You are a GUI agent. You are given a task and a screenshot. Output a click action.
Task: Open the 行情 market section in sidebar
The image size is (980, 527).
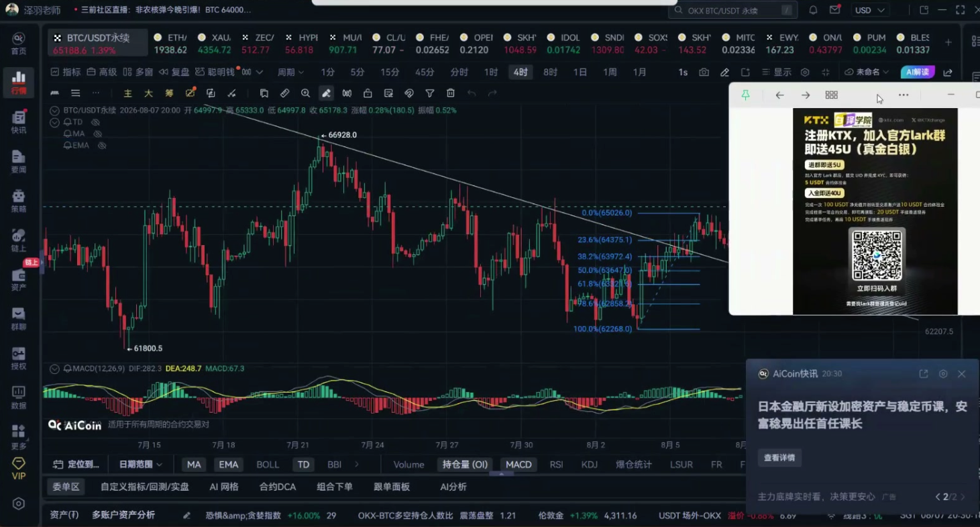[x=19, y=83]
